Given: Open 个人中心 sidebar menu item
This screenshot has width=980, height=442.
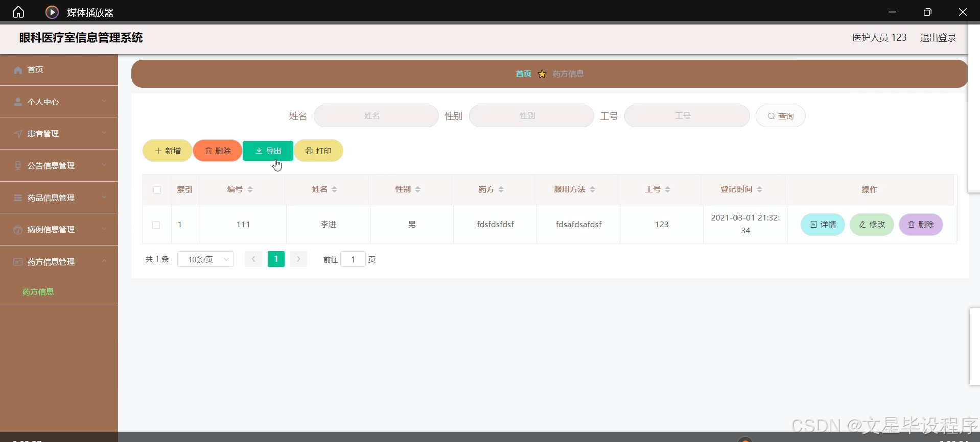Looking at the screenshot, I should (x=59, y=102).
